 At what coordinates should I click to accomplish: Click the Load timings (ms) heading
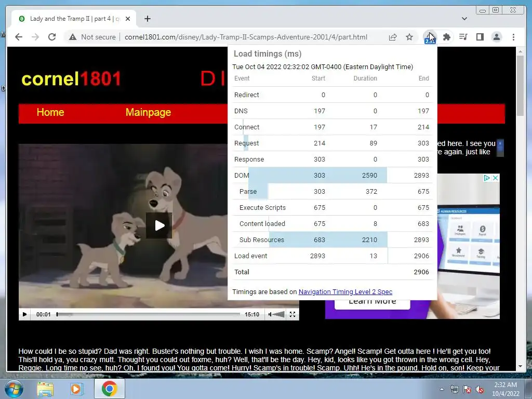coord(268,54)
